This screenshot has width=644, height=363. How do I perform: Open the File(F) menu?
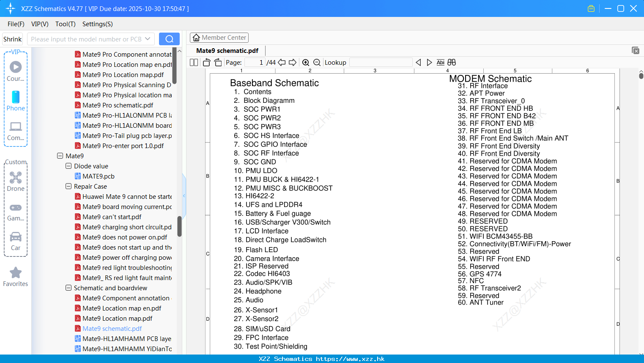click(x=16, y=24)
